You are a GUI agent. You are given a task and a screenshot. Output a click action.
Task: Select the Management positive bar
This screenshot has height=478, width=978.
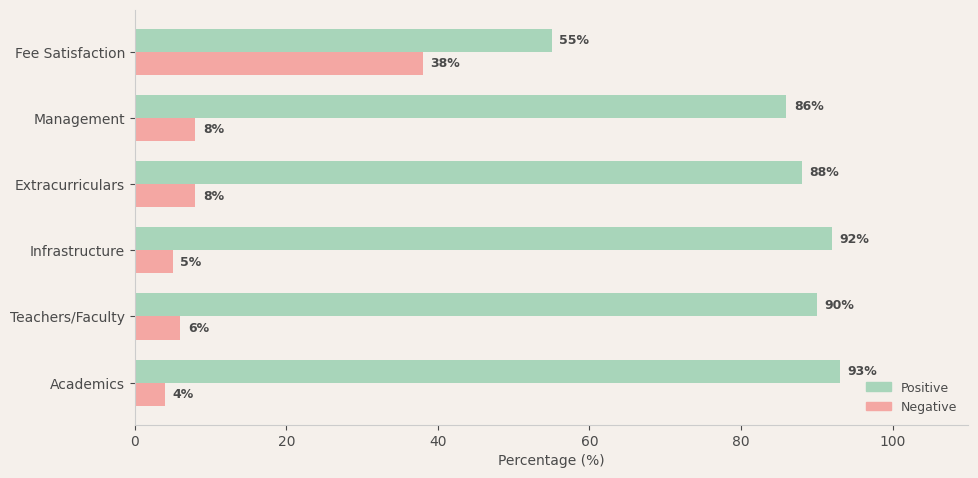(x=460, y=107)
